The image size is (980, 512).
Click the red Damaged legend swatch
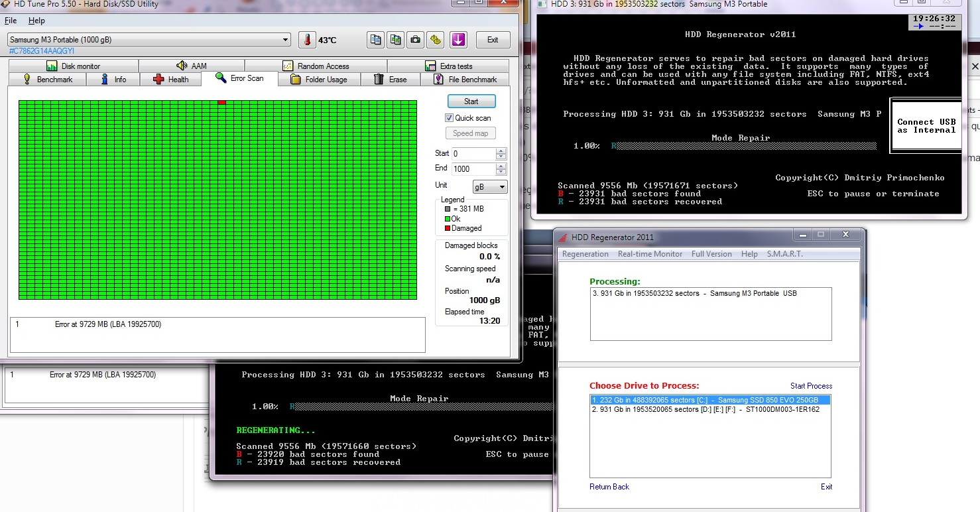[448, 228]
